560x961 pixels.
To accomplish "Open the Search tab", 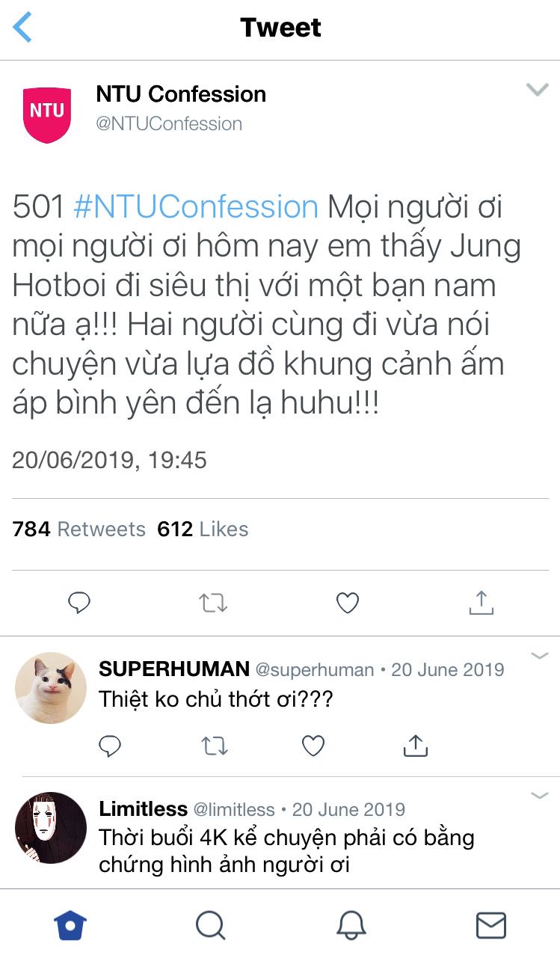I will click(x=211, y=926).
